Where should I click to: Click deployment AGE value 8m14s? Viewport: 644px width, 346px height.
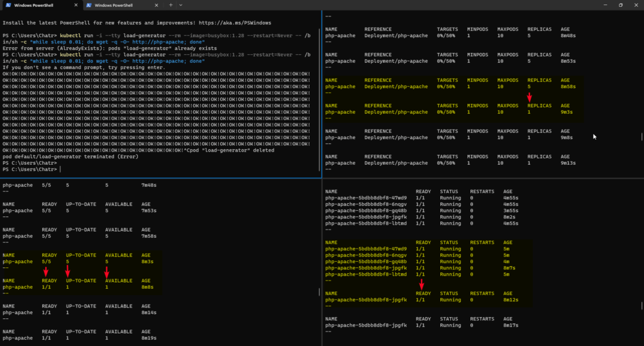(148, 313)
